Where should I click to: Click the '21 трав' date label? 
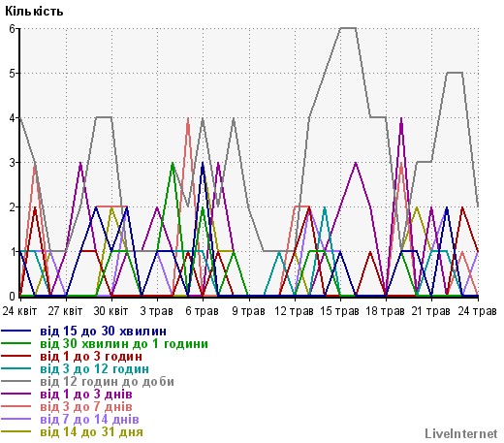(x=430, y=311)
